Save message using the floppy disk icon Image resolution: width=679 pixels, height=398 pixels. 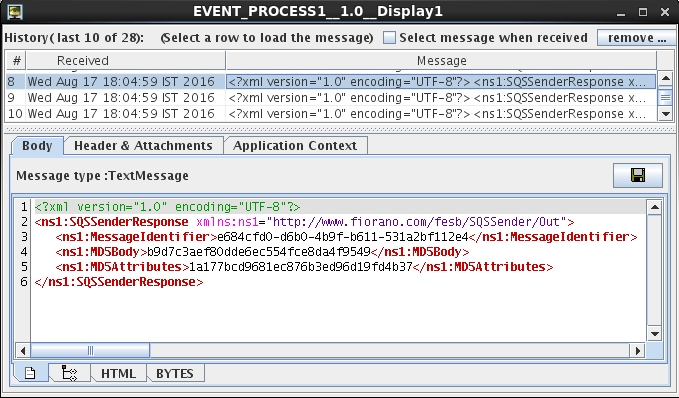(x=637, y=175)
